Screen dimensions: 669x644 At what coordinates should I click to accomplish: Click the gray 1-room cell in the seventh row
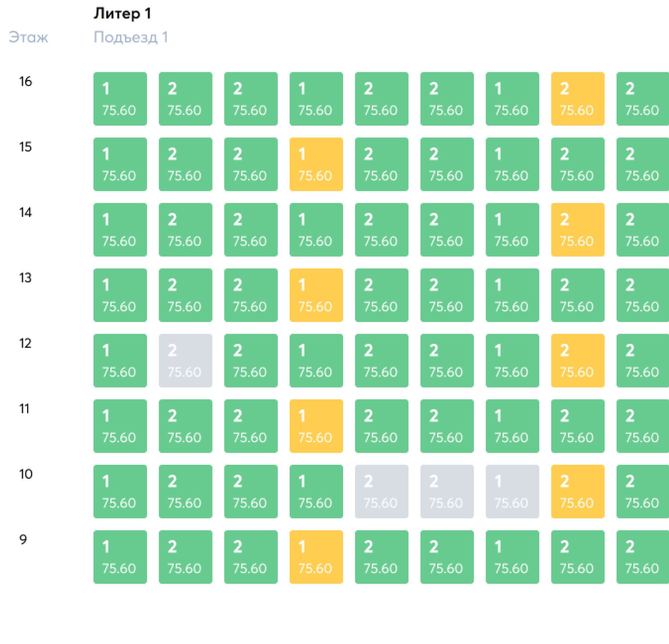(512, 492)
